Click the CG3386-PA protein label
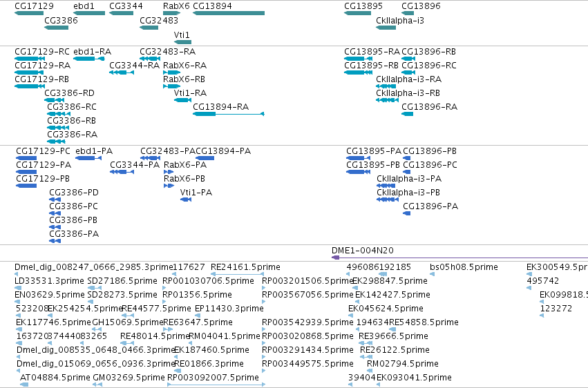 [74, 234]
